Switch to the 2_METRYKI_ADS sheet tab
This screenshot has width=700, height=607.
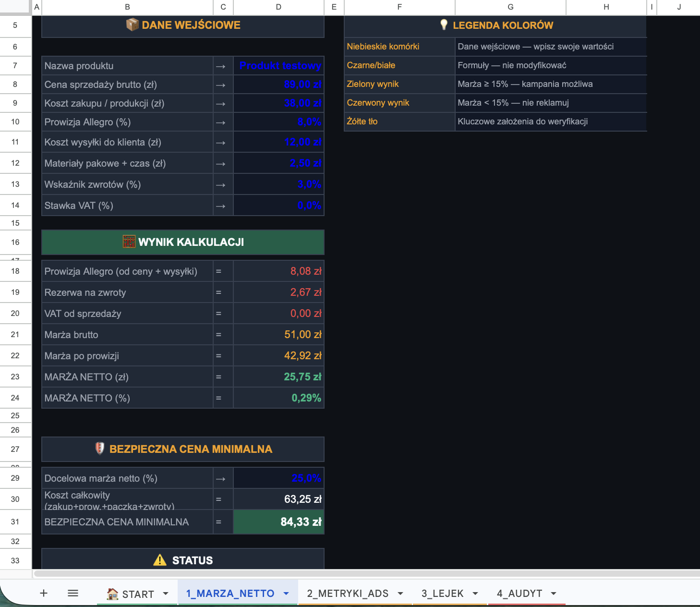(348, 594)
